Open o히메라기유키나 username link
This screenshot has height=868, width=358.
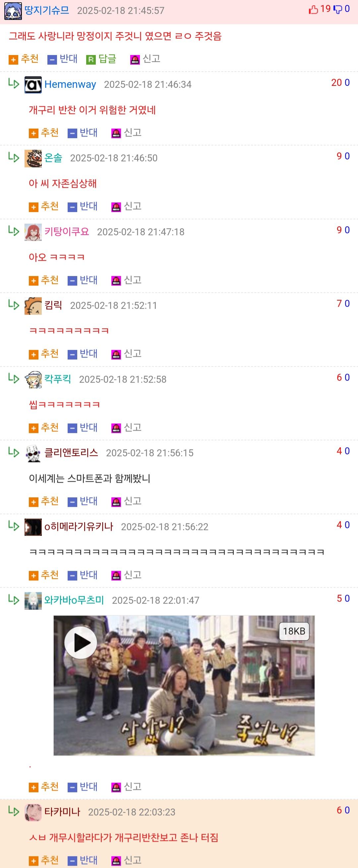pos(79,526)
